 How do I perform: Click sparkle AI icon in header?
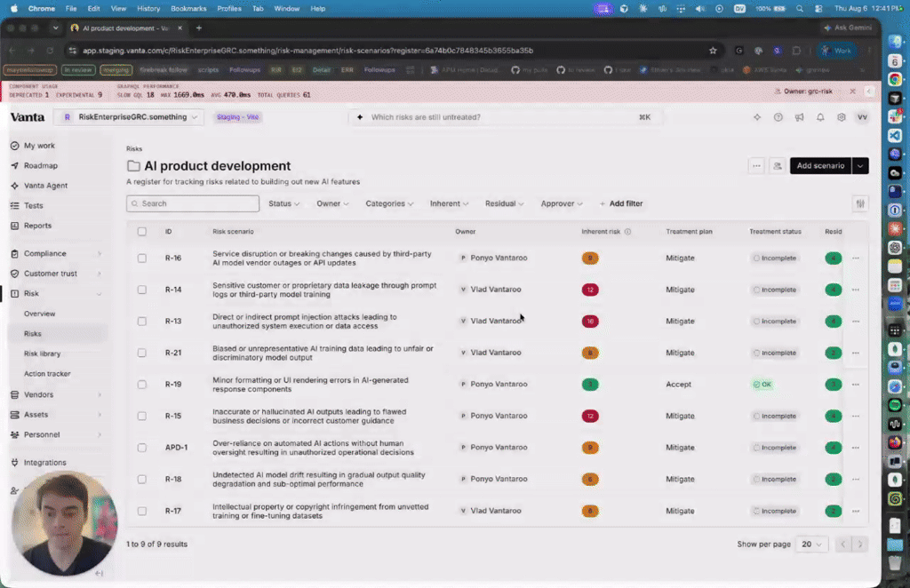pos(757,117)
